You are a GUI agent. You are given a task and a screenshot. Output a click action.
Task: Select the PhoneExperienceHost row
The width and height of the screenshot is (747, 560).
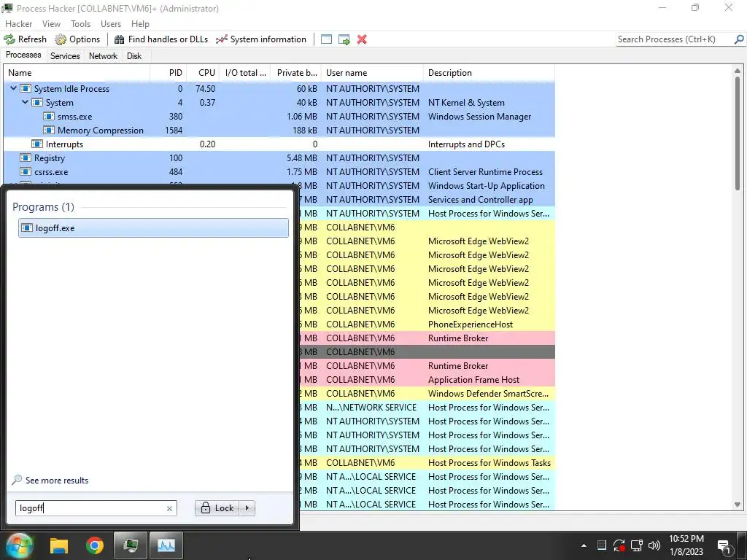tap(427, 324)
